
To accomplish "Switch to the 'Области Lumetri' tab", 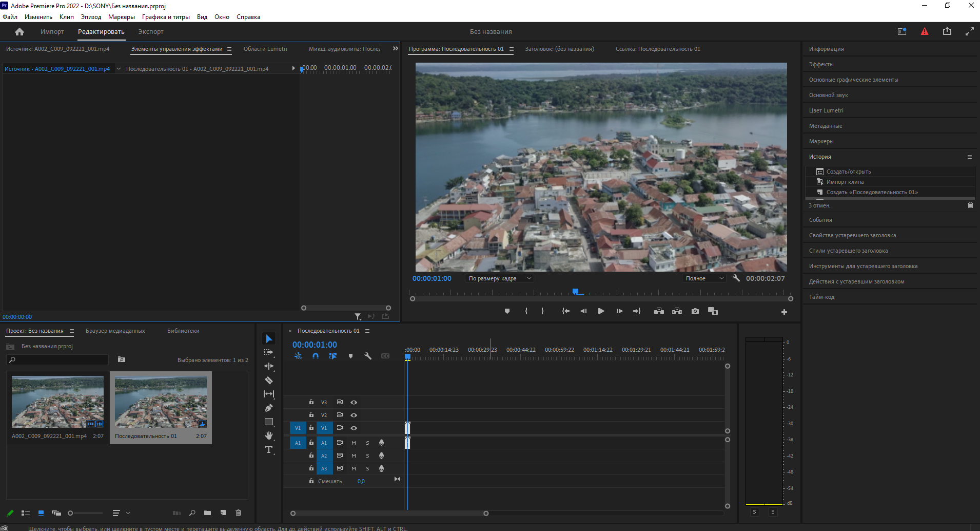I will point(265,49).
